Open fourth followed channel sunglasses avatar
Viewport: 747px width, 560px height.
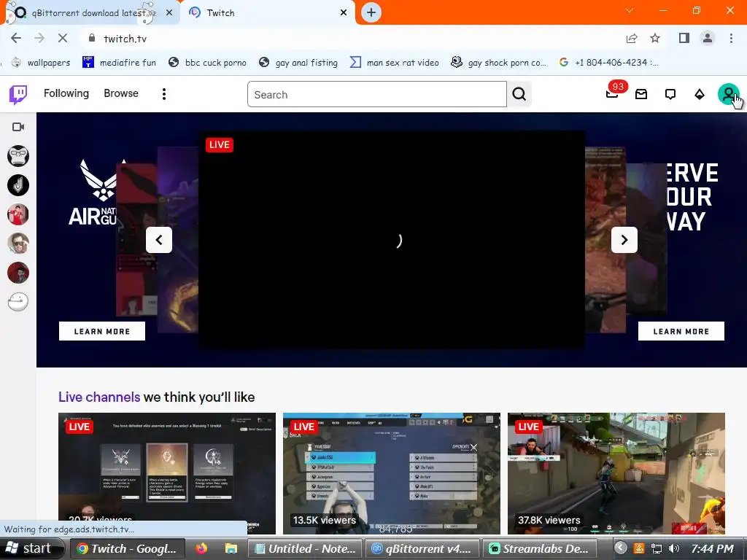(x=18, y=244)
